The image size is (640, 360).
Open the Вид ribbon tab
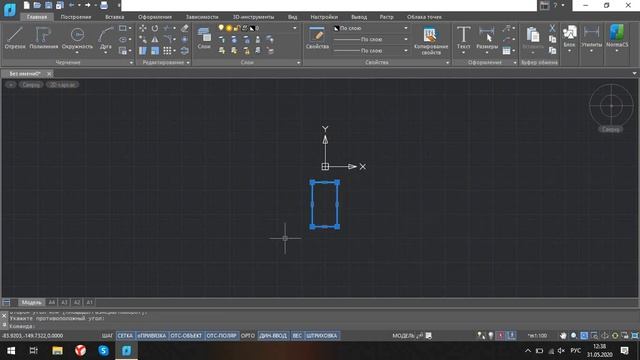(x=292, y=17)
